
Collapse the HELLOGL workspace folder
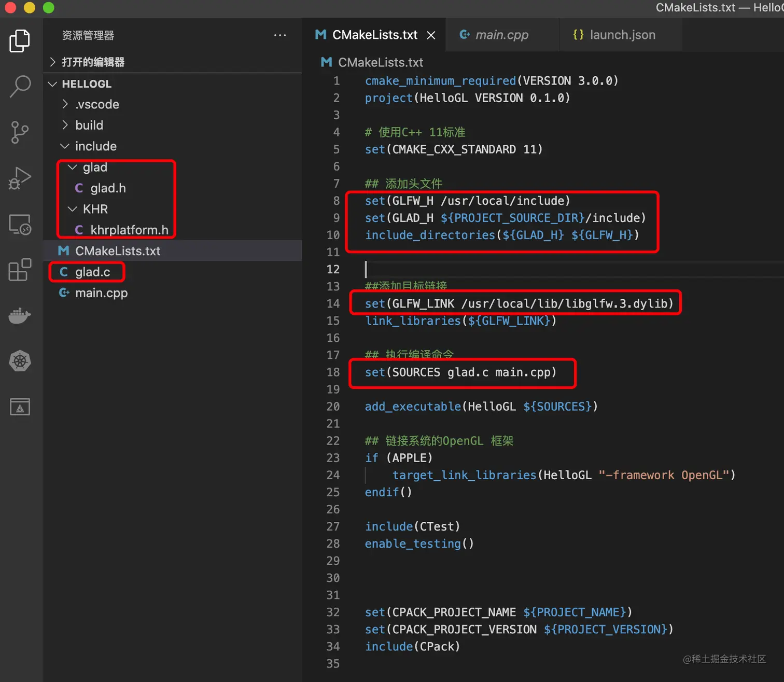pos(172,84)
